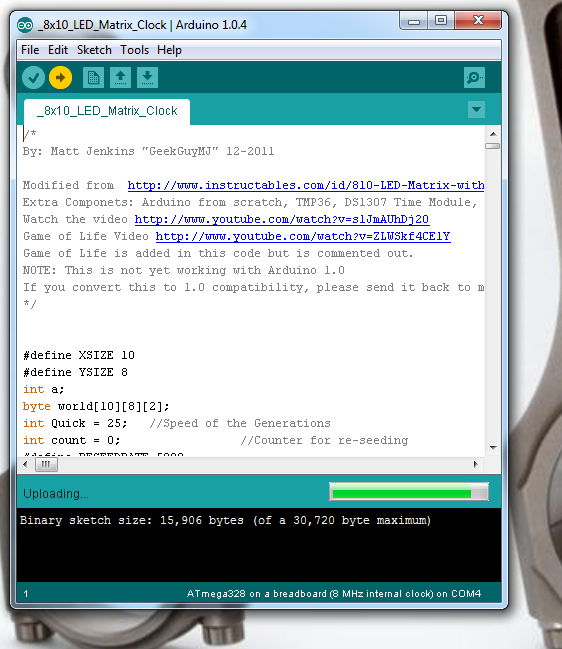Click the horizontal scrollbar thumb
The width and height of the screenshot is (562, 649).
tap(46, 465)
